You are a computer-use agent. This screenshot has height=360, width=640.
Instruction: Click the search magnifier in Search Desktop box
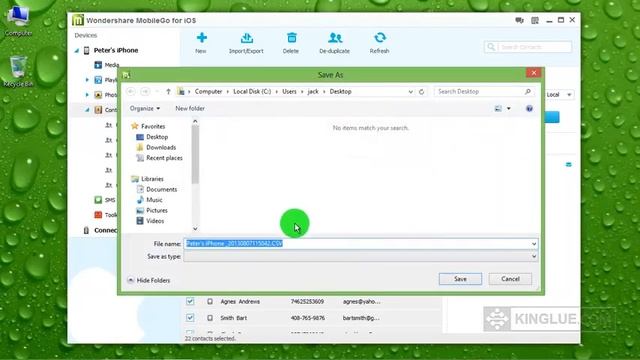(528, 92)
